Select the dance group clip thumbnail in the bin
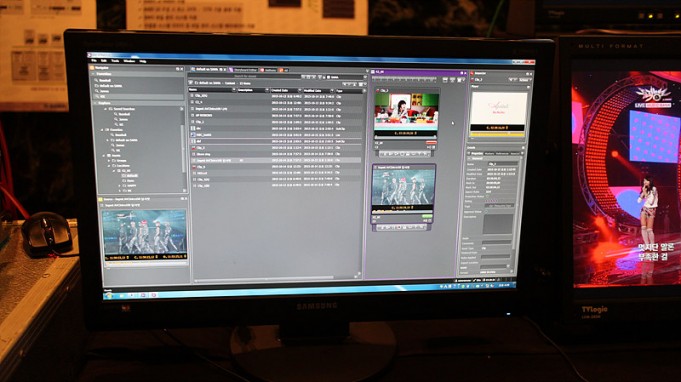681x382 pixels. point(403,188)
